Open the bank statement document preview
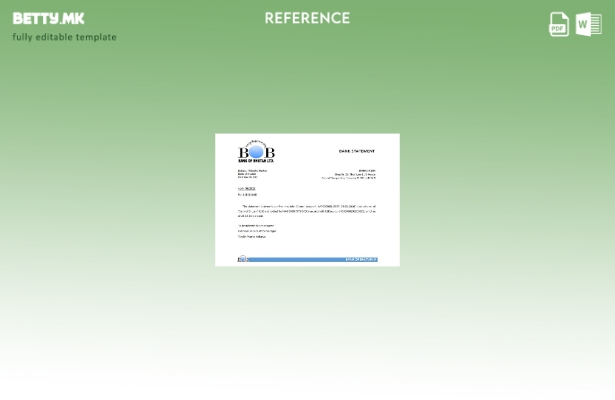This screenshot has width=615, height=400. (307, 200)
